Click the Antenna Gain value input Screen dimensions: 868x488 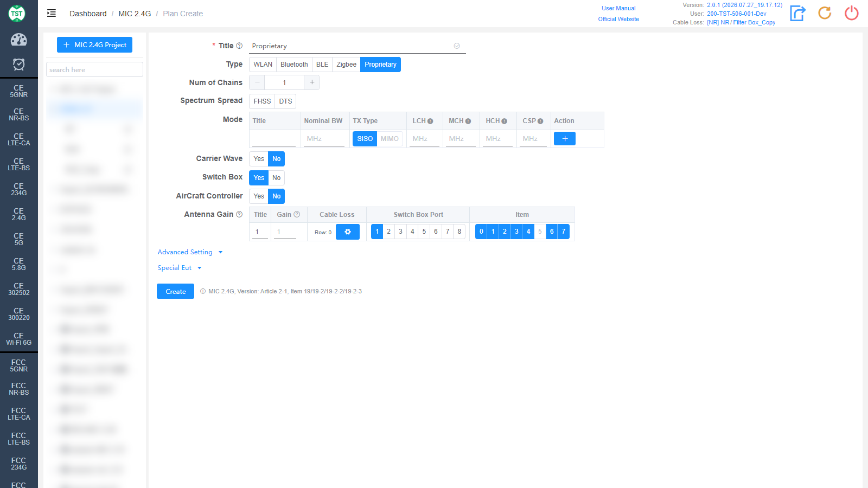pos(285,232)
